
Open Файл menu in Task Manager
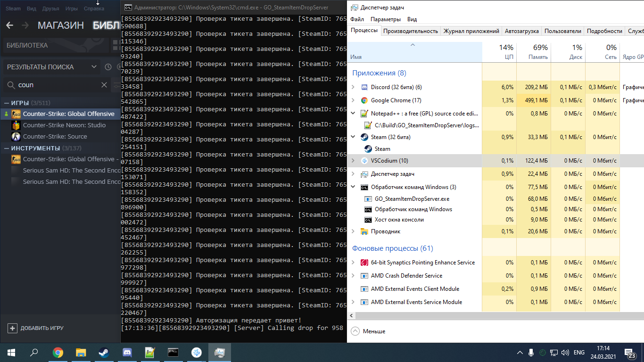coord(357,19)
